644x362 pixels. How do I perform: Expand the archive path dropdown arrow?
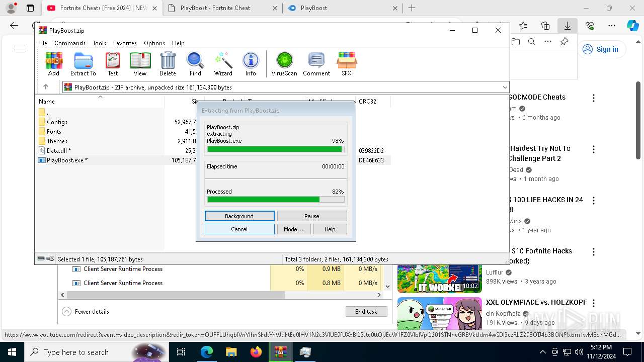coord(505,87)
